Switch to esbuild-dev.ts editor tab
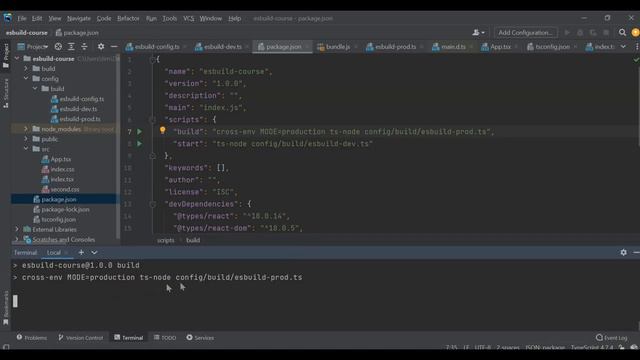 pos(222,47)
